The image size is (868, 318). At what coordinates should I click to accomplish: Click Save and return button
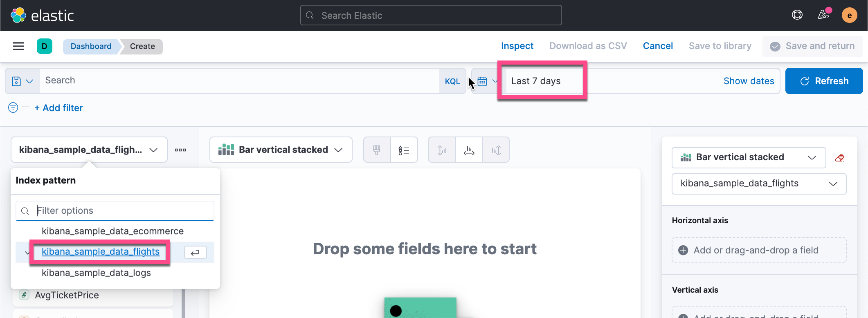pos(813,46)
